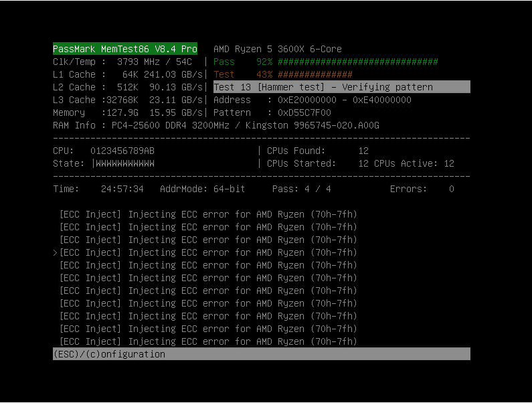Screen dimensions: 532x403
Task: Click the Memory 127.9G 15.95 GB/s row
Action: (x=128, y=112)
